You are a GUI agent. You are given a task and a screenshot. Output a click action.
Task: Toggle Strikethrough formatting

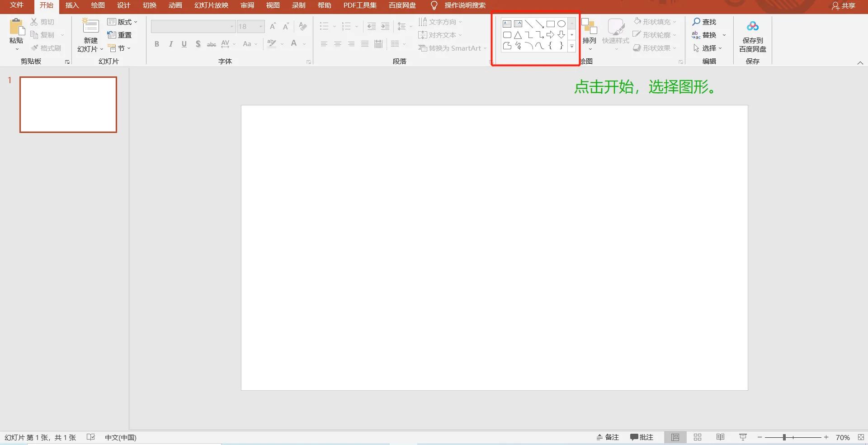(x=211, y=44)
